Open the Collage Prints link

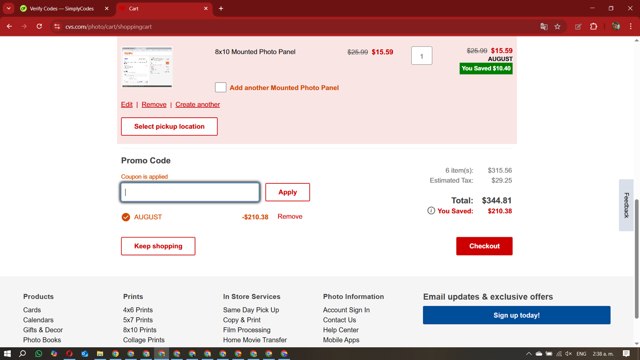(x=144, y=340)
